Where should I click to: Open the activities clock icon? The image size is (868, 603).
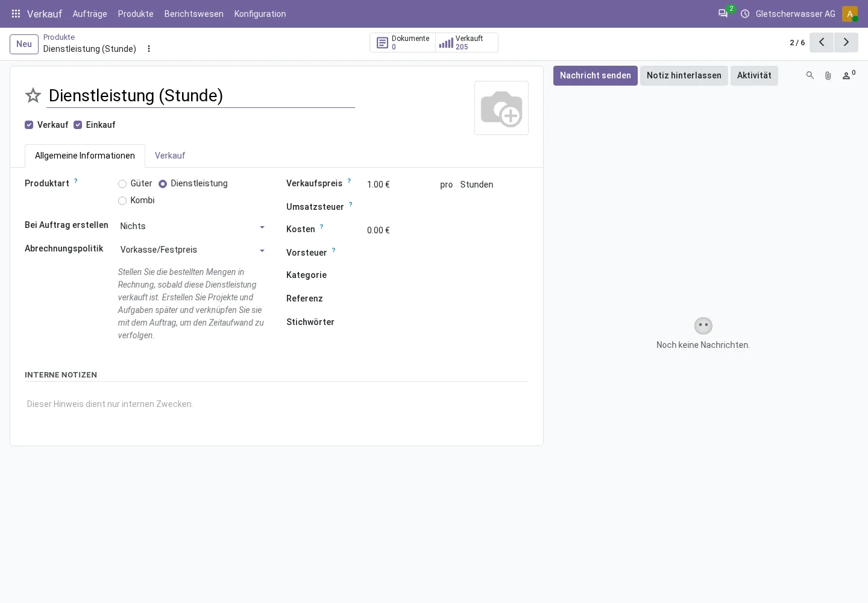(x=745, y=14)
